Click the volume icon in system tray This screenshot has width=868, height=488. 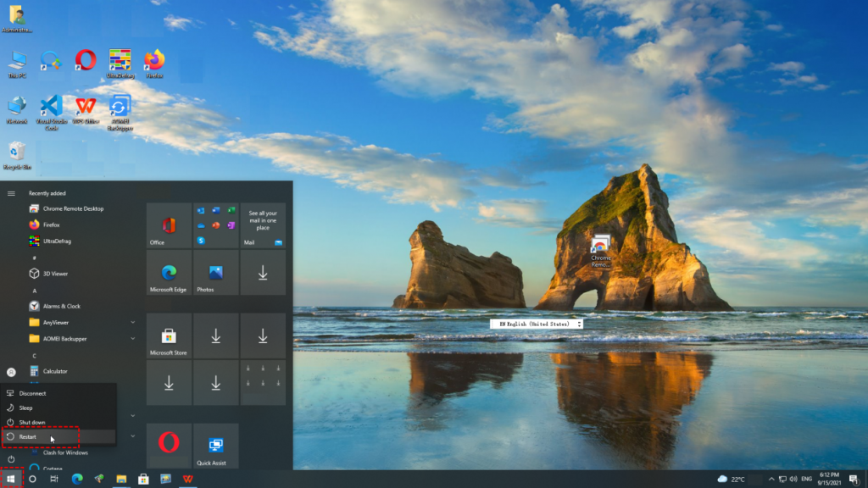(x=792, y=477)
